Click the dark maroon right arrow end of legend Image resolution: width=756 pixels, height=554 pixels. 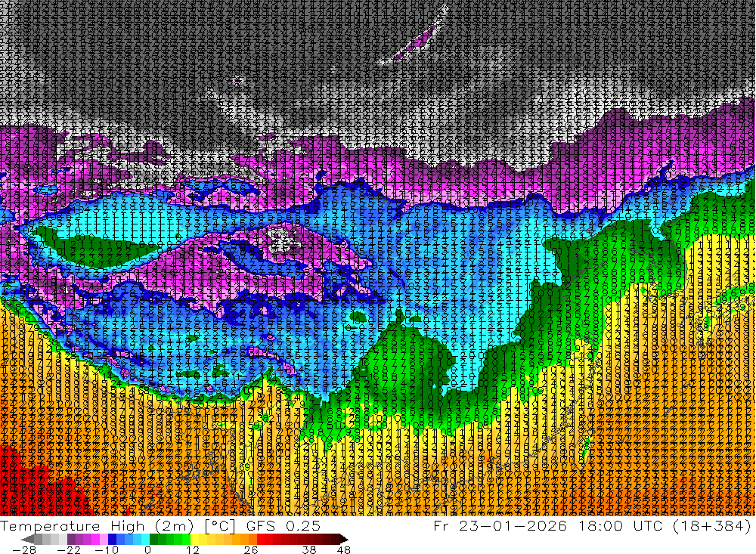(x=344, y=539)
